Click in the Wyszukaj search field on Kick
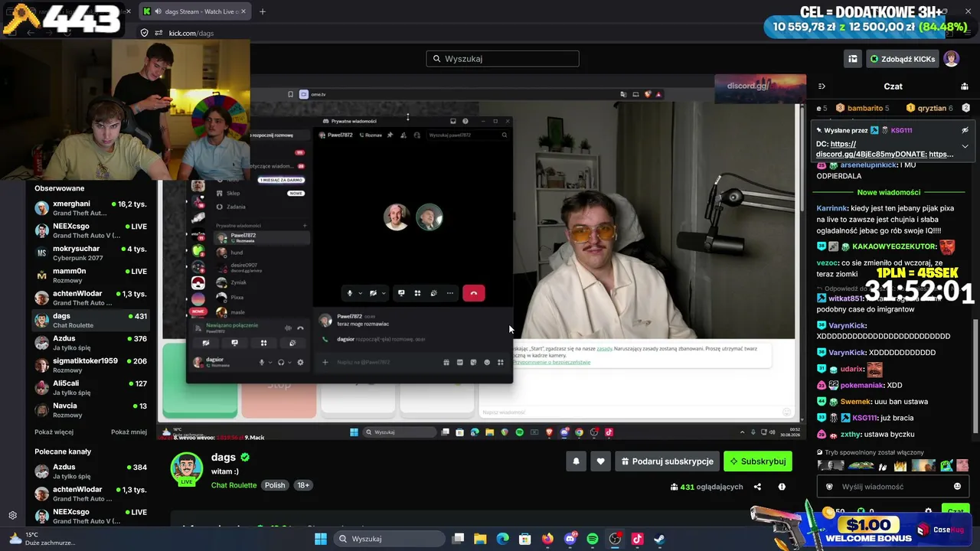980x551 pixels. point(502,59)
